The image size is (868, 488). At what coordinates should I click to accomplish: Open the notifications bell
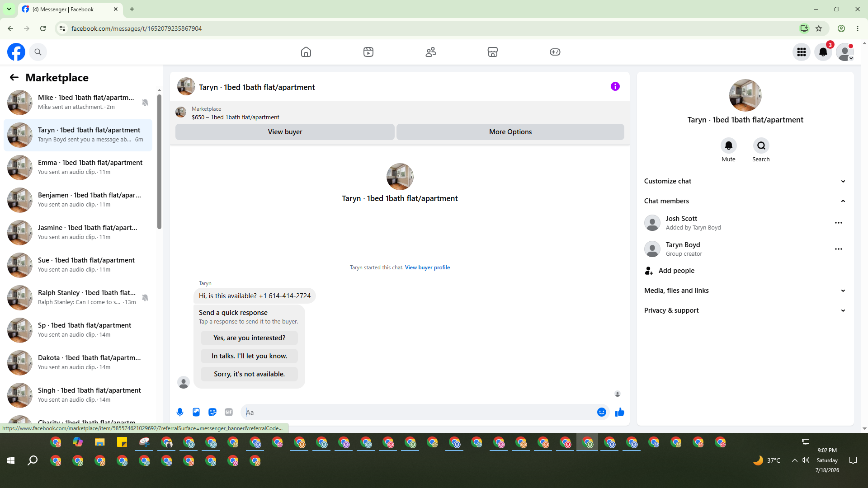[x=823, y=52]
